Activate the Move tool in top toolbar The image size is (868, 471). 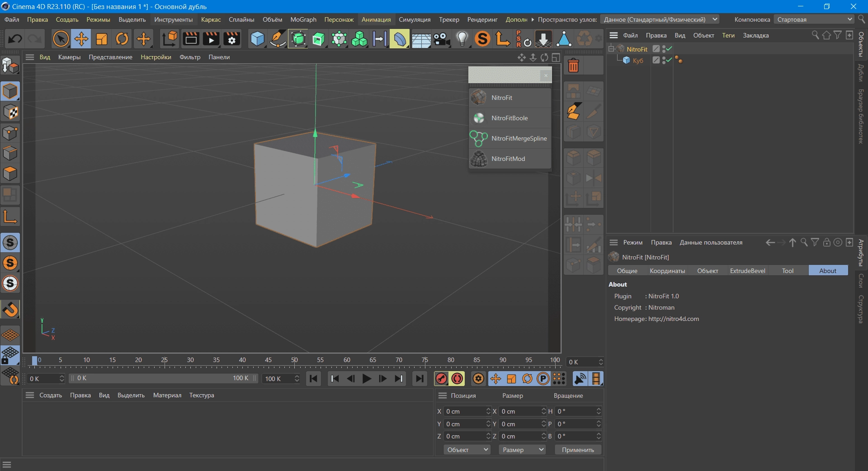pyautogui.click(x=81, y=39)
